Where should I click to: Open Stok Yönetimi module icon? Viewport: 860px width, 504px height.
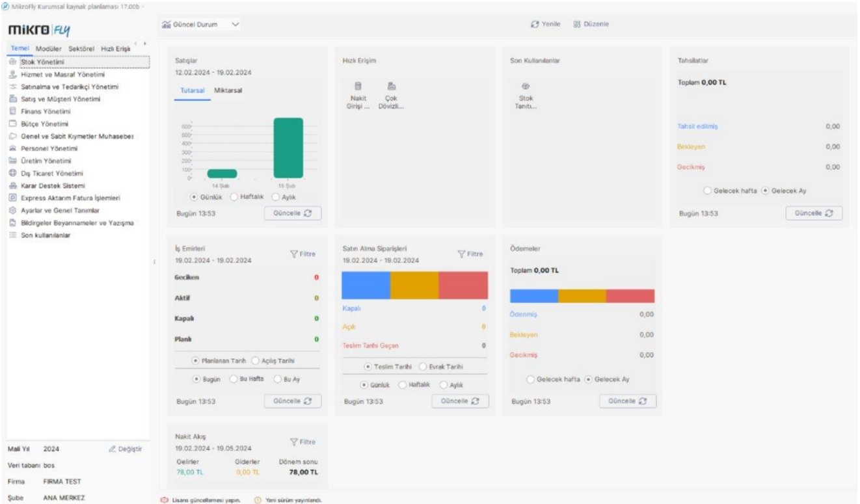tap(13, 62)
